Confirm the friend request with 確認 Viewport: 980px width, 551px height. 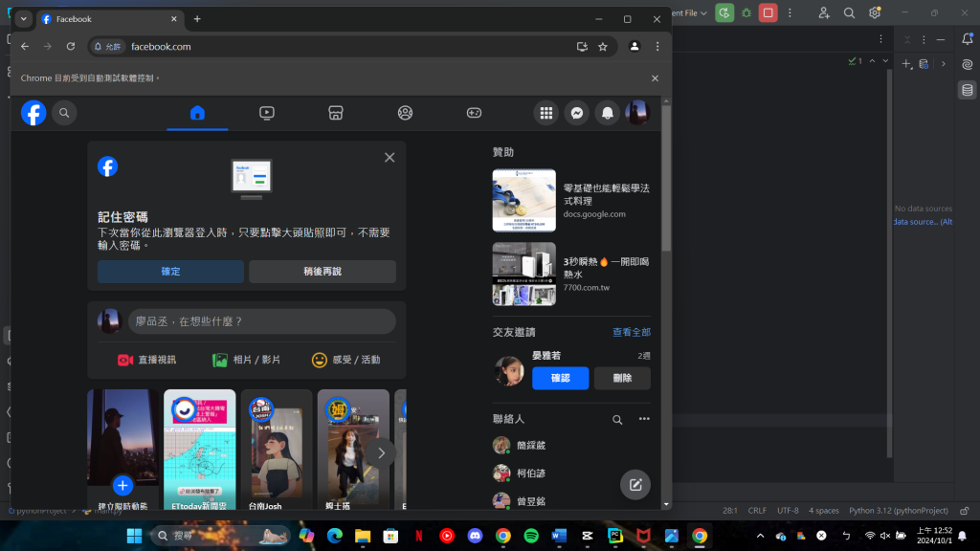(561, 378)
